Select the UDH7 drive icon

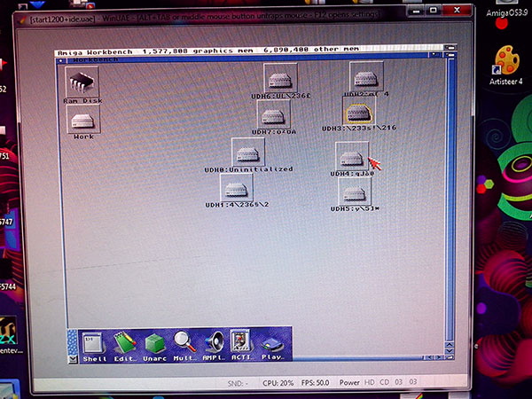point(273,114)
